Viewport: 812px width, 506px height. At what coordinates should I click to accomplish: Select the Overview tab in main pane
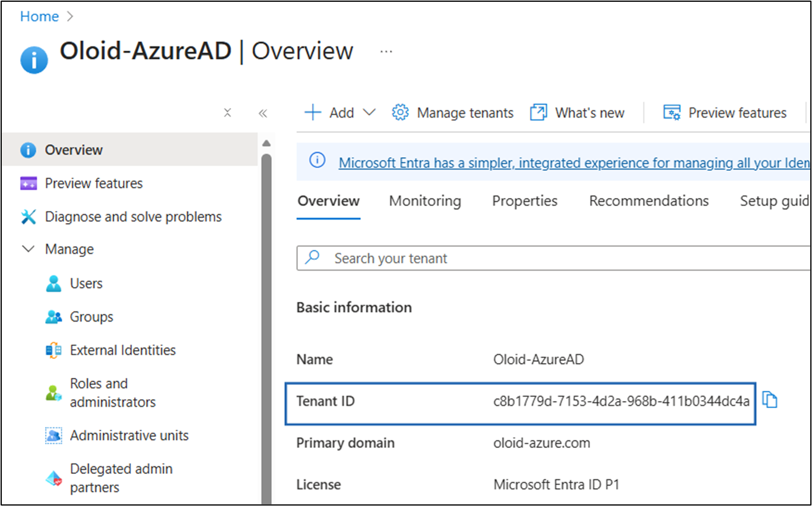pyautogui.click(x=329, y=201)
